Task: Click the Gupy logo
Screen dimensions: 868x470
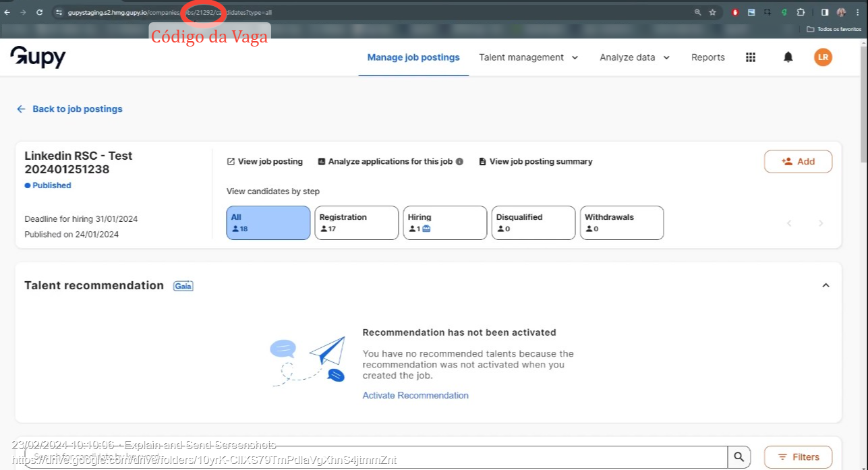Action: point(38,57)
